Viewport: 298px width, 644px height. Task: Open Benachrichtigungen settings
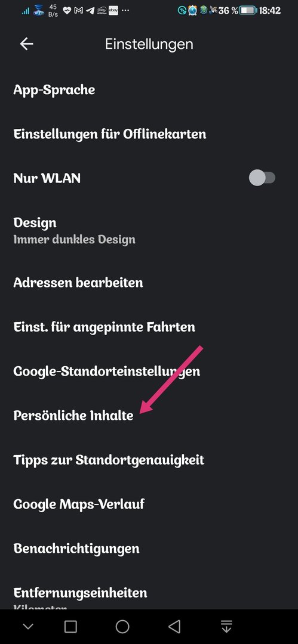[x=149, y=549]
